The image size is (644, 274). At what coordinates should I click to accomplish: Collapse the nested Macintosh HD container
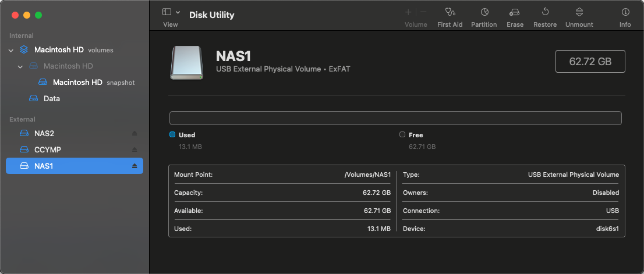(x=20, y=66)
